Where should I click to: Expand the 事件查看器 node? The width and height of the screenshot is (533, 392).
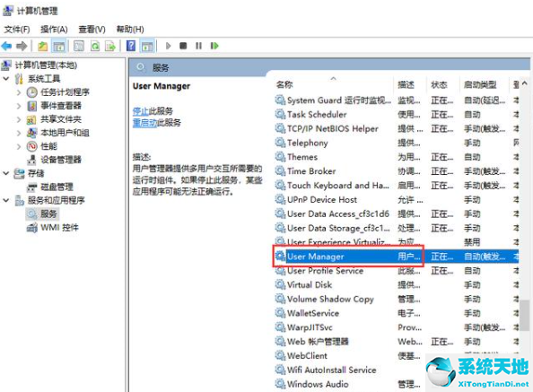(19, 106)
